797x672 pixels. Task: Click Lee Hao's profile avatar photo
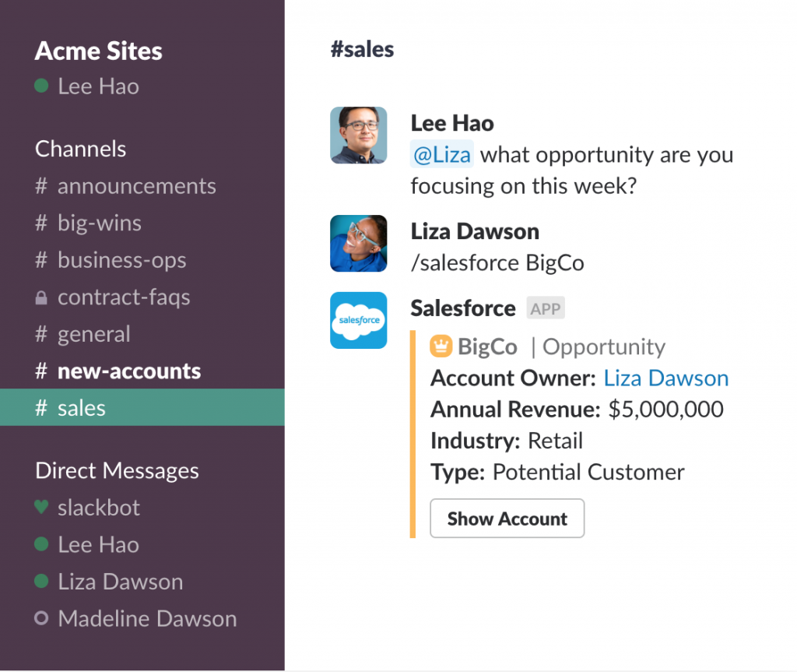[358, 135]
